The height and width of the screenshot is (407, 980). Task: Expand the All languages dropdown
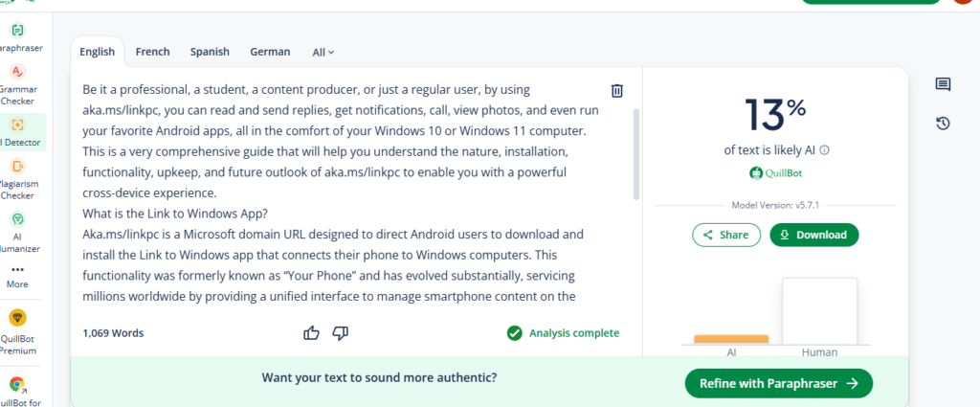click(323, 52)
